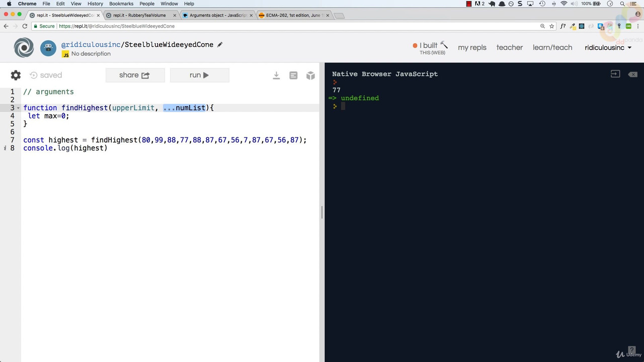Open the CORS extension

628,26
